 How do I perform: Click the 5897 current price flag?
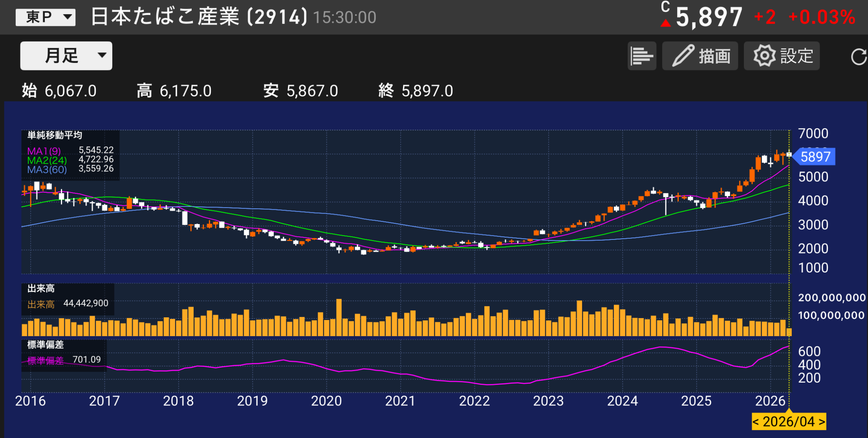click(815, 157)
